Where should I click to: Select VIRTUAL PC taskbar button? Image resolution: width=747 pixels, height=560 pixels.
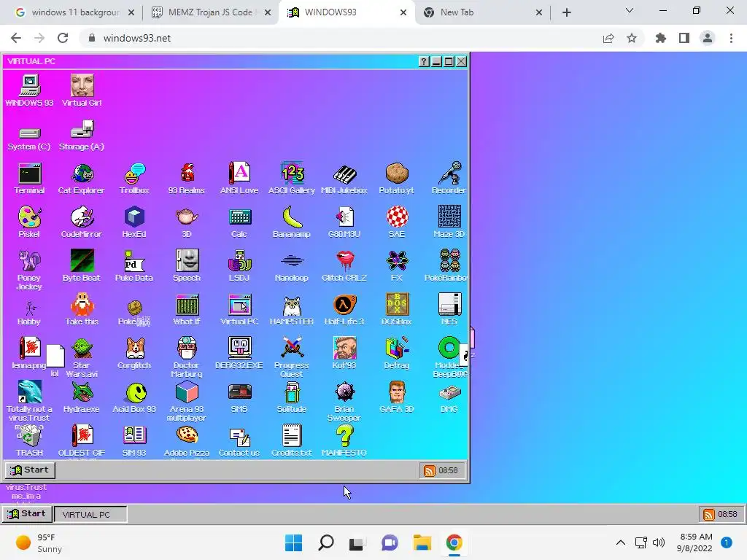click(x=90, y=514)
